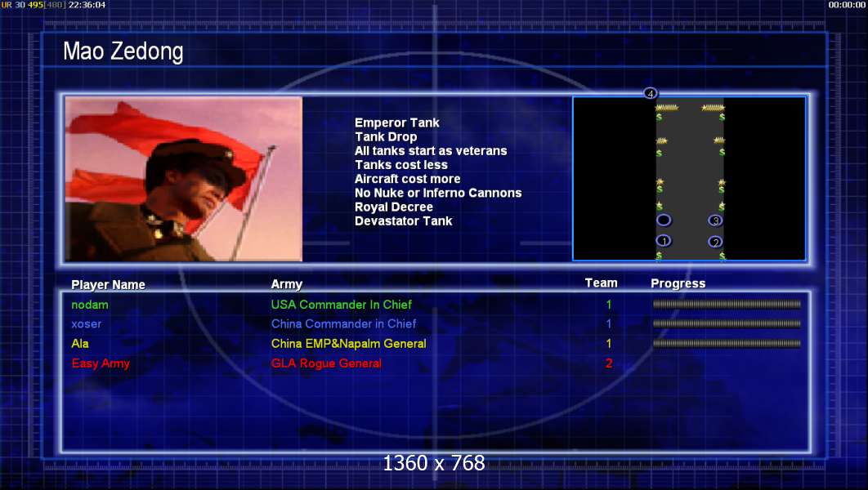Select the Devastator Tank ability text
The width and height of the screenshot is (868, 490).
[x=404, y=221]
